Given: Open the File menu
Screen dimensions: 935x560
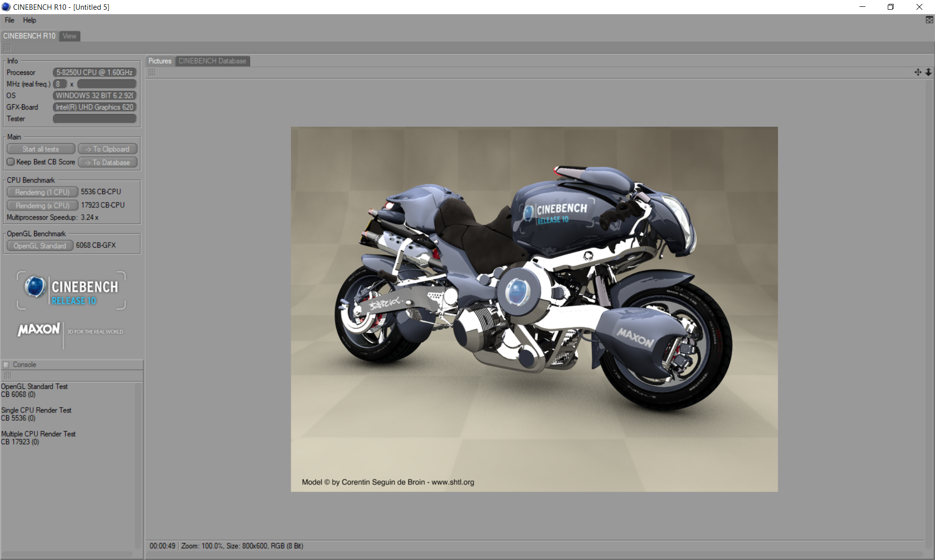Looking at the screenshot, I should click(x=9, y=20).
